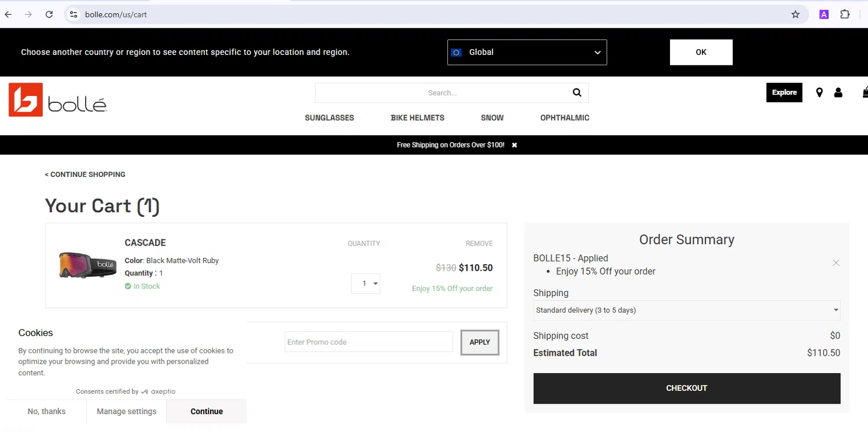Reload the page with the refresh icon

tap(49, 14)
